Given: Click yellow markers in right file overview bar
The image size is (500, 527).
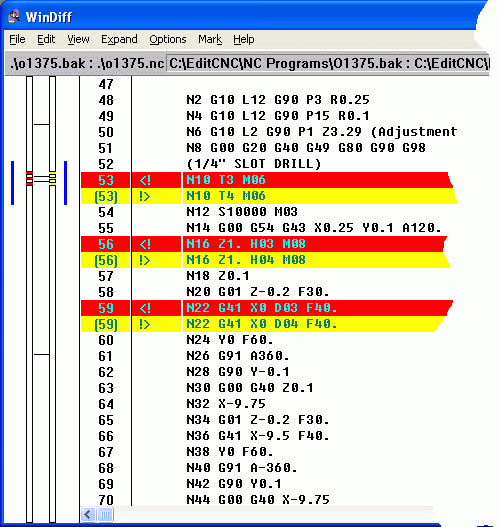Looking at the screenshot, I should click(x=52, y=178).
